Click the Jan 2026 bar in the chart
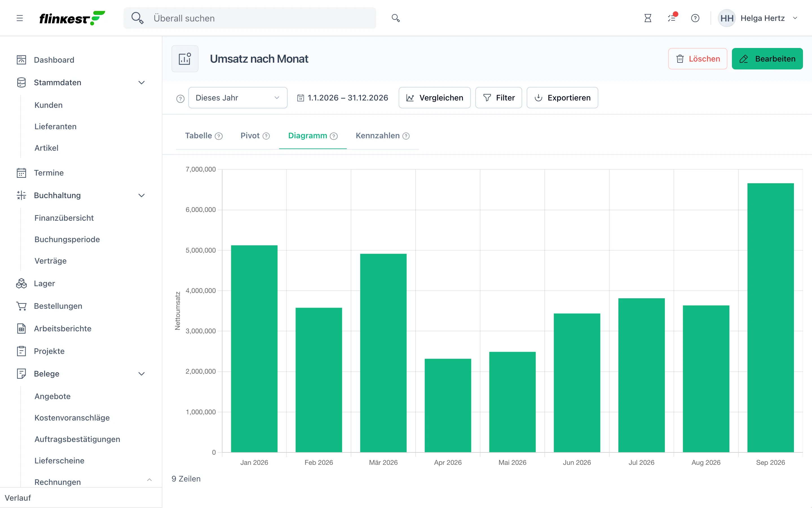 [254, 349]
